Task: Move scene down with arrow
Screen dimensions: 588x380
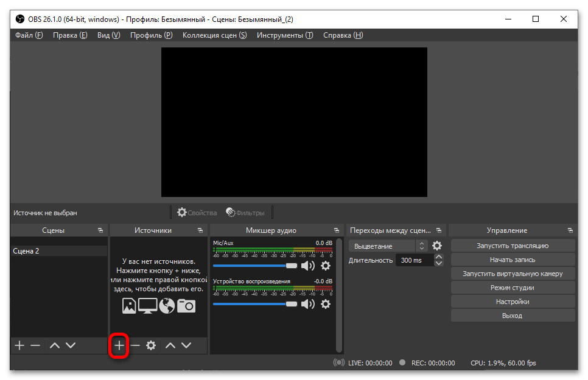Action: tap(71, 345)
